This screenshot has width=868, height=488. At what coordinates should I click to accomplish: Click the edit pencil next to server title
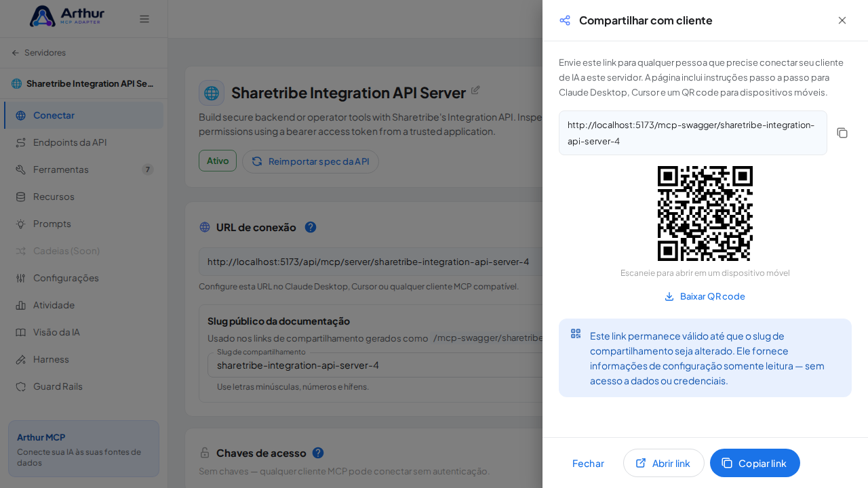[475, 89]
